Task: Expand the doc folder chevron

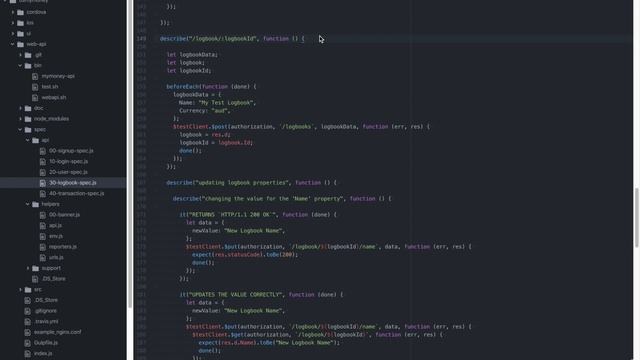Action: (20, 108)
